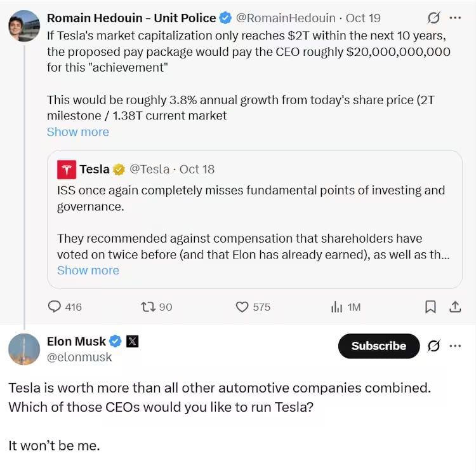Image resolution: width=476 pixels, height=472 pixels.
Task: Expand Romain's post with Show more
Action: click(78, 132)
